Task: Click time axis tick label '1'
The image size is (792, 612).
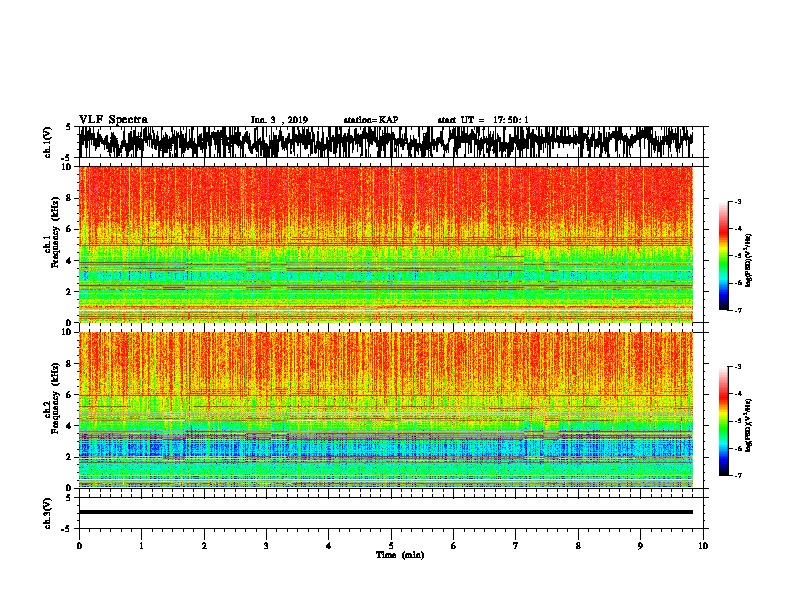Action: pyautogui.click(x=141, y=546)
